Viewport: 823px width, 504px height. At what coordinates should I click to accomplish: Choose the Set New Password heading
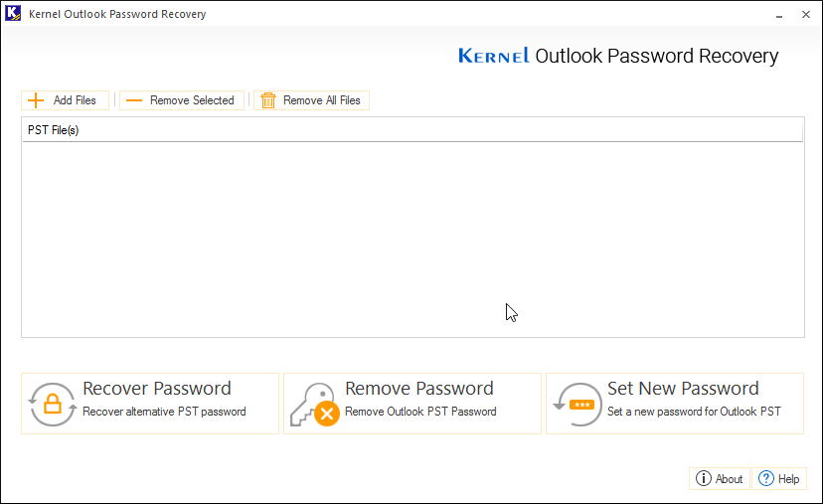pyautogui.click(x=683, y=389)
